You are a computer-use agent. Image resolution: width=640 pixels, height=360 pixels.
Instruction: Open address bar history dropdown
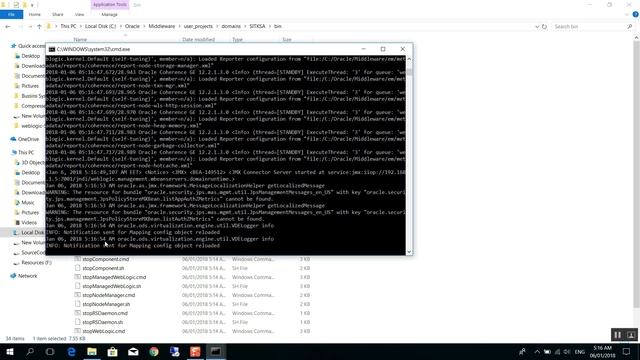pyautogui.click(x=537, y=27)
